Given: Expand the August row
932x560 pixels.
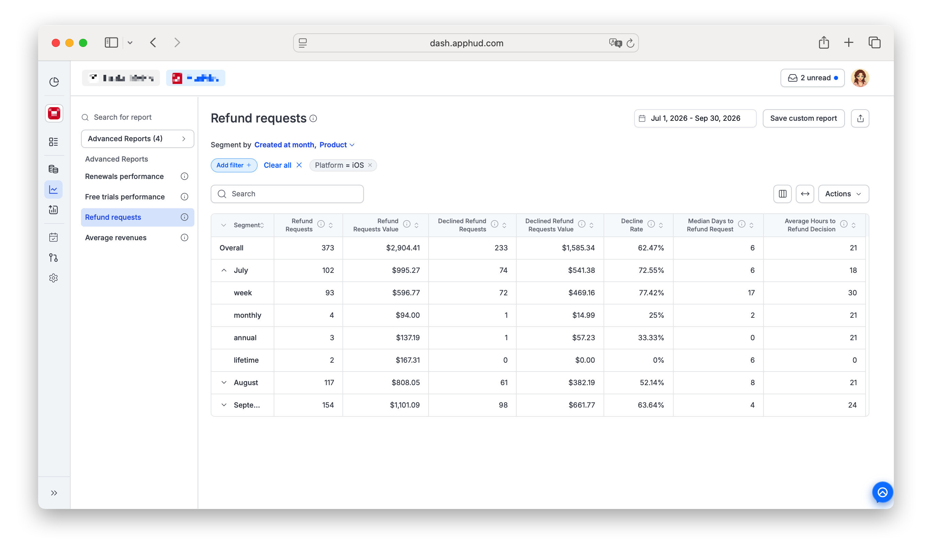Looking at the screenshot, I should coord(224,383).
